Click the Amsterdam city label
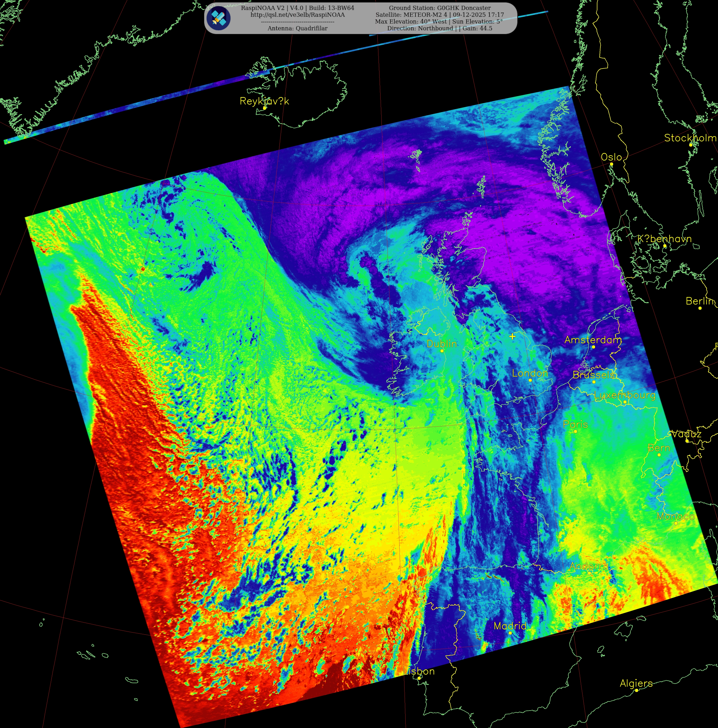The height and width of the screenshot is (728, 718). pyautogui.click(x=593, y=340)
